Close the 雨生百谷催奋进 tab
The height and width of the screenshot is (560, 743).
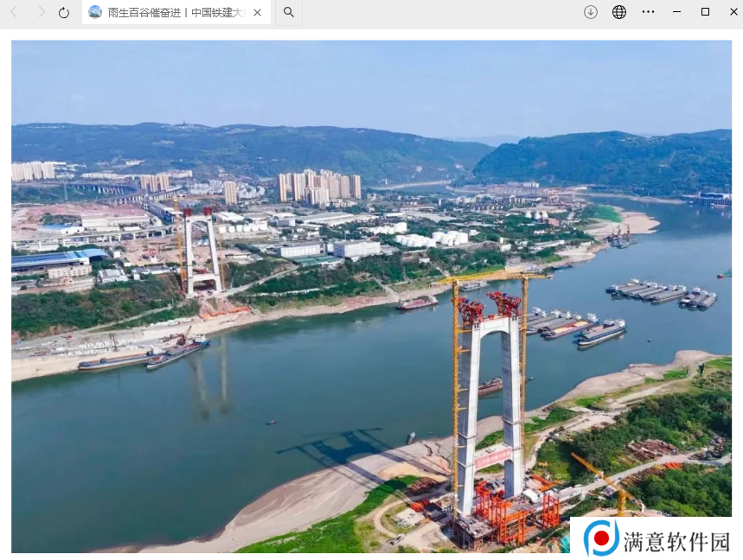[x=257, y=13]
